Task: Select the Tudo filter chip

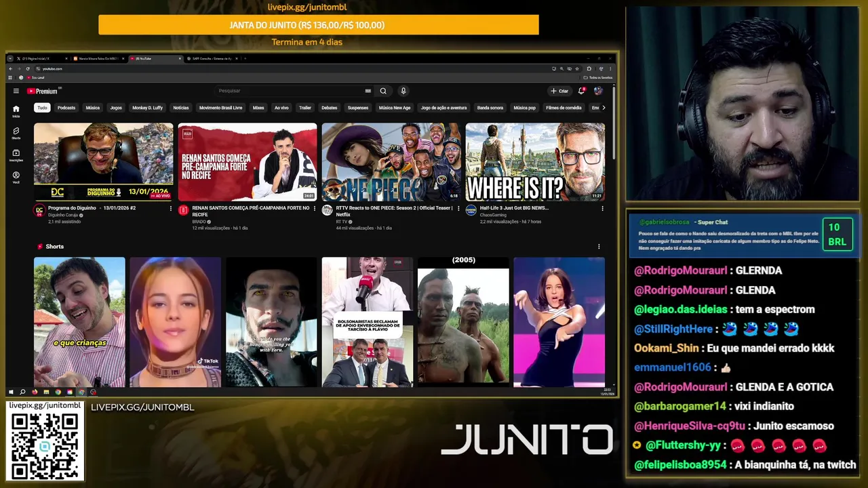Action: (42, 108)
